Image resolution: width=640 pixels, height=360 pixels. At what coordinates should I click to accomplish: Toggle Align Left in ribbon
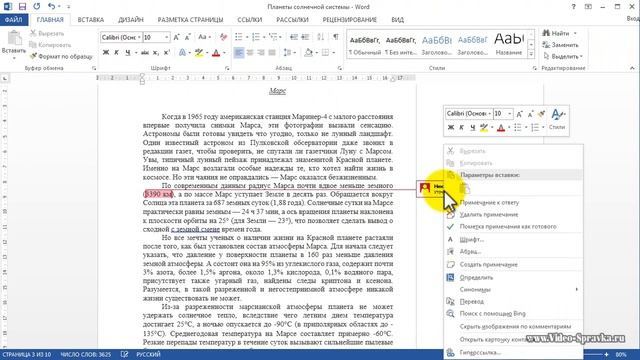pos(239,53)
